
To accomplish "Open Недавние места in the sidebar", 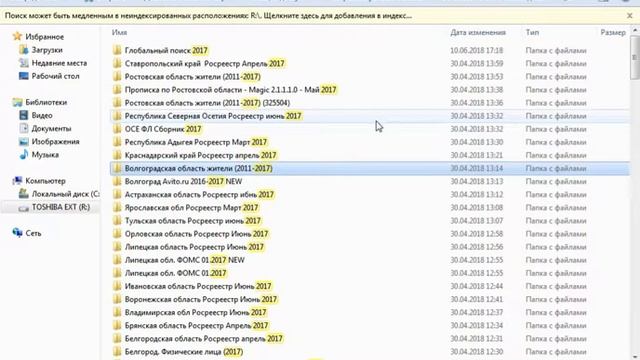I will [59, 63].
